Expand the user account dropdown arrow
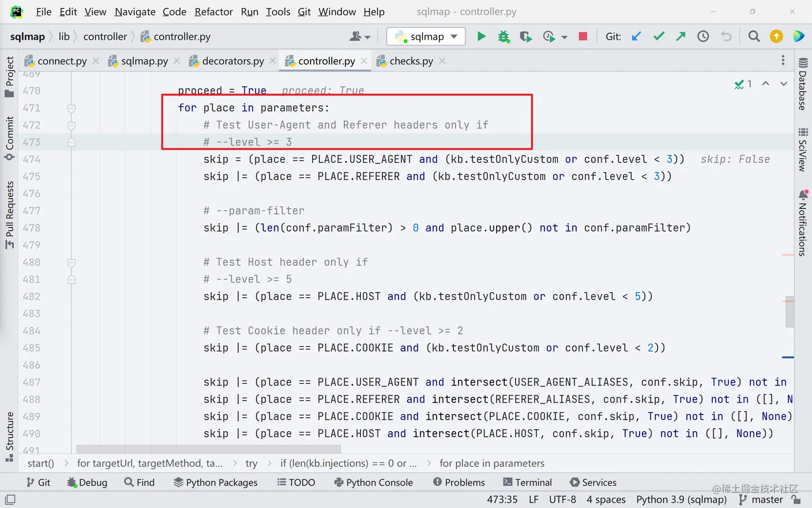This screenshot has height=508, width=812. (x=367, y=37)
